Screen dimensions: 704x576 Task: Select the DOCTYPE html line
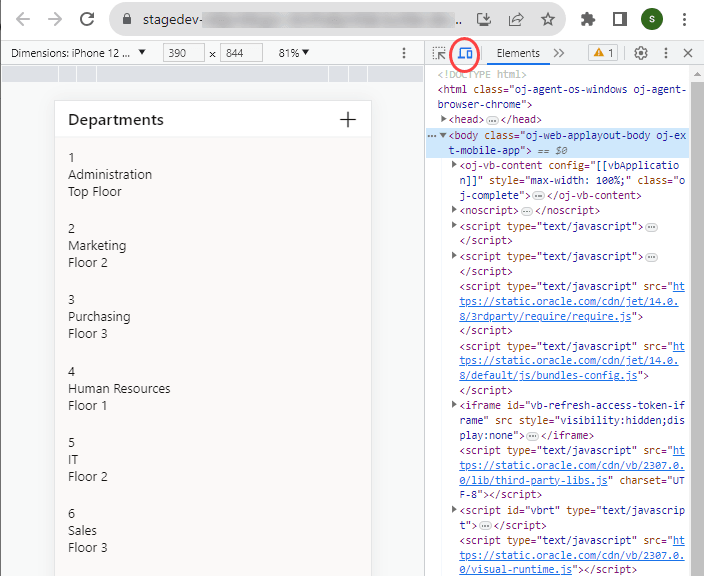[482, 74]
